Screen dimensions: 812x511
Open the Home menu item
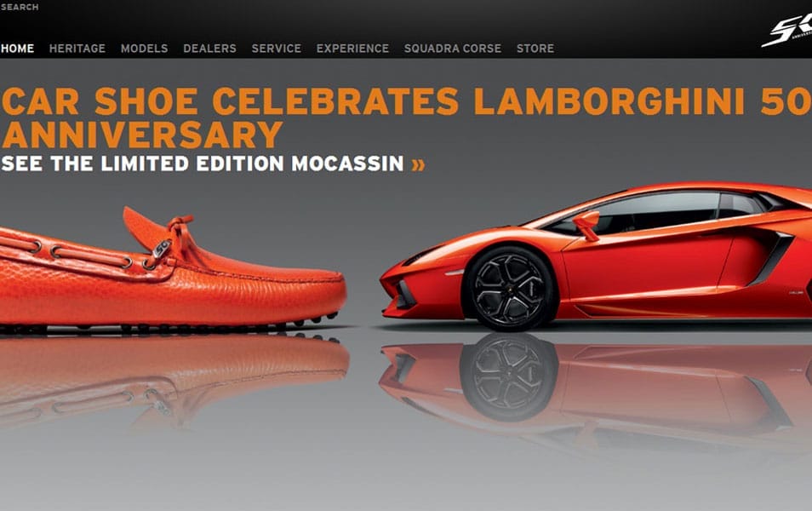pos(17,49)
